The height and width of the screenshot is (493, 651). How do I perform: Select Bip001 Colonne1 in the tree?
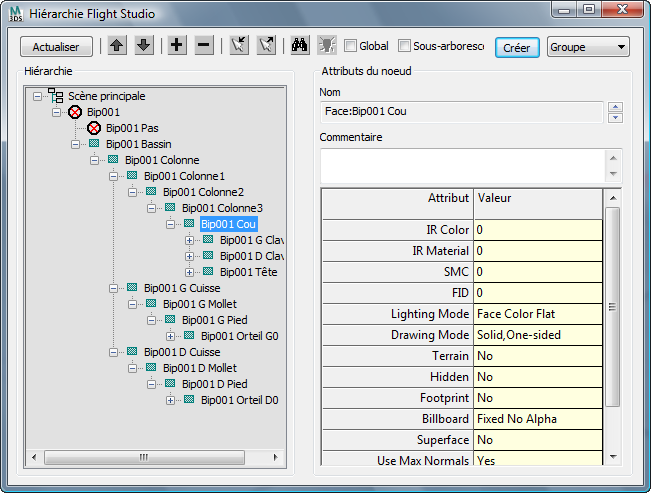click(x=184, y=176)
